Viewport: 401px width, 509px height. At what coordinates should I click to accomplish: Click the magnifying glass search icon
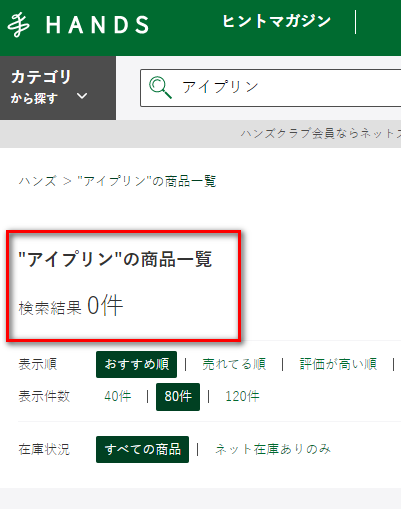[160, 87]
